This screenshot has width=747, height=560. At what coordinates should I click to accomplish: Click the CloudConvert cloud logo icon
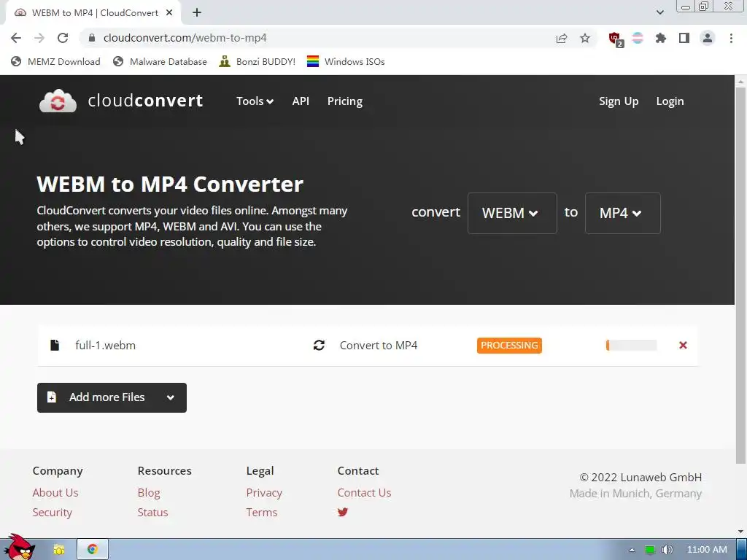[58, 101]
